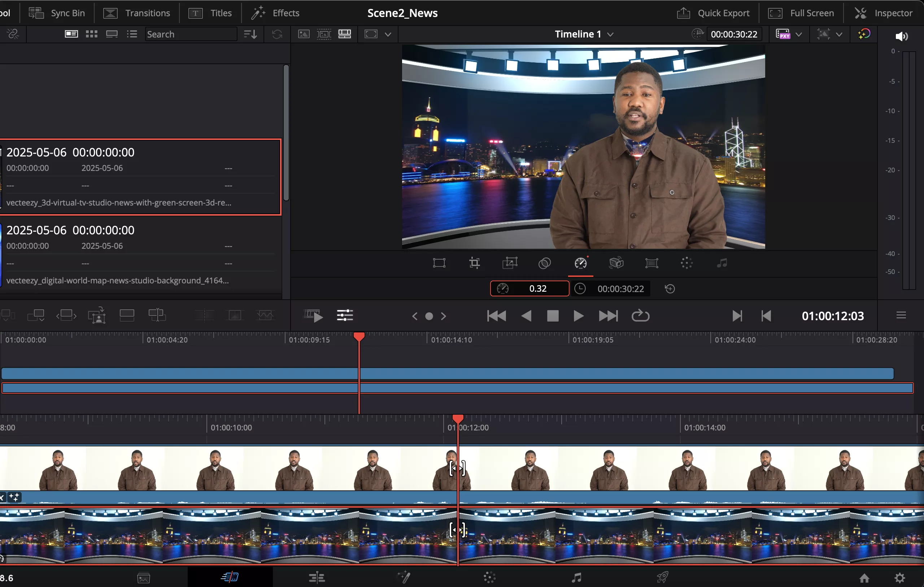
Task: Switch to the Color page
Action: (489, 577)
